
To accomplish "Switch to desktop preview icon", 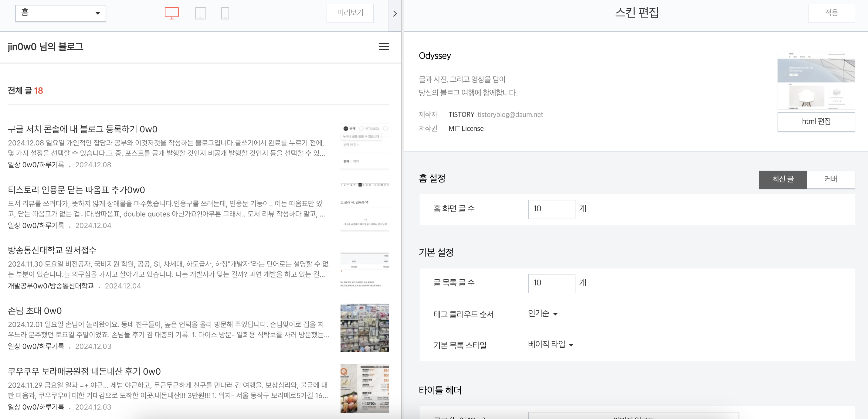I will point(171,13).
